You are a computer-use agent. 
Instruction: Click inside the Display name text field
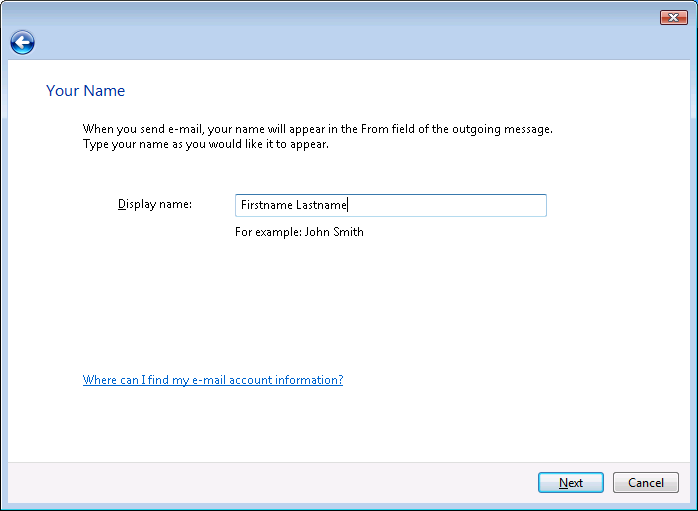450,205
